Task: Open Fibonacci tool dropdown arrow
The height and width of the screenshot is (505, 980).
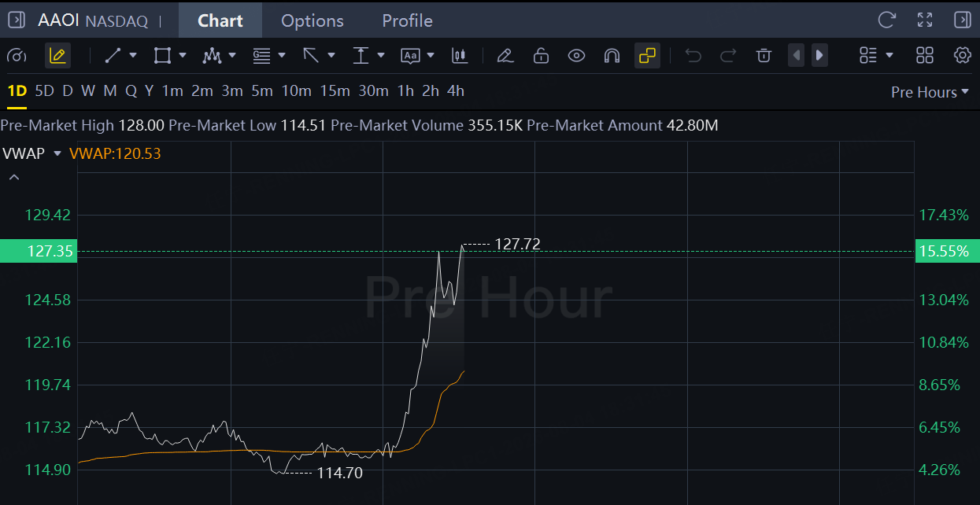Action: tap(282, 56)
